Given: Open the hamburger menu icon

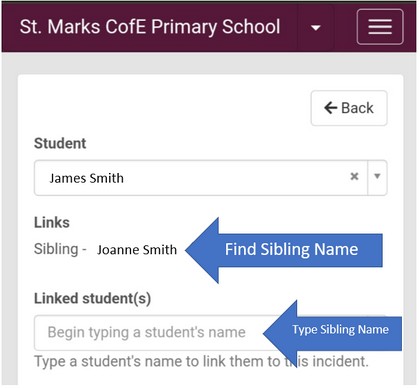Looking at the screenshot, I should [x=380, y=27].
